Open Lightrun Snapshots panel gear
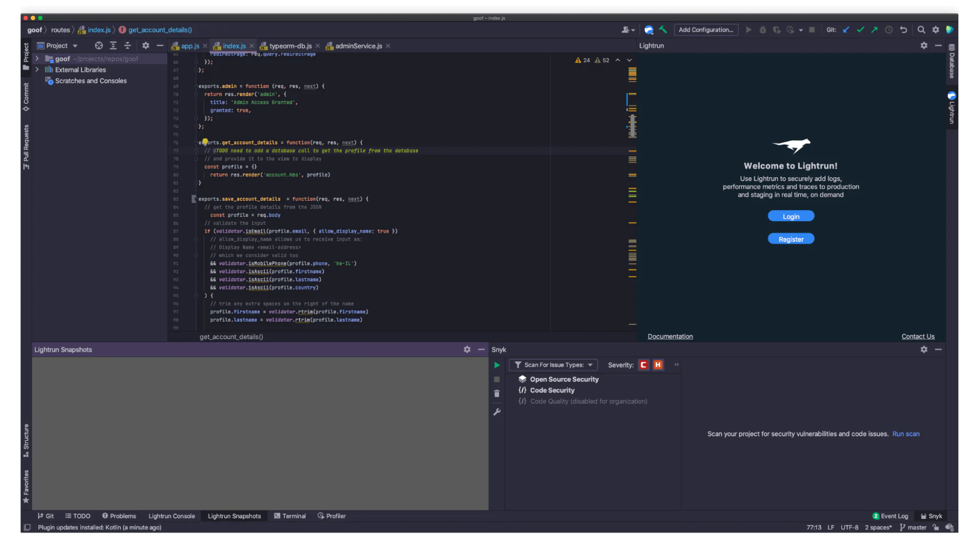The height and width of the screenshot is (560, 979). click(x=467, y=350)
